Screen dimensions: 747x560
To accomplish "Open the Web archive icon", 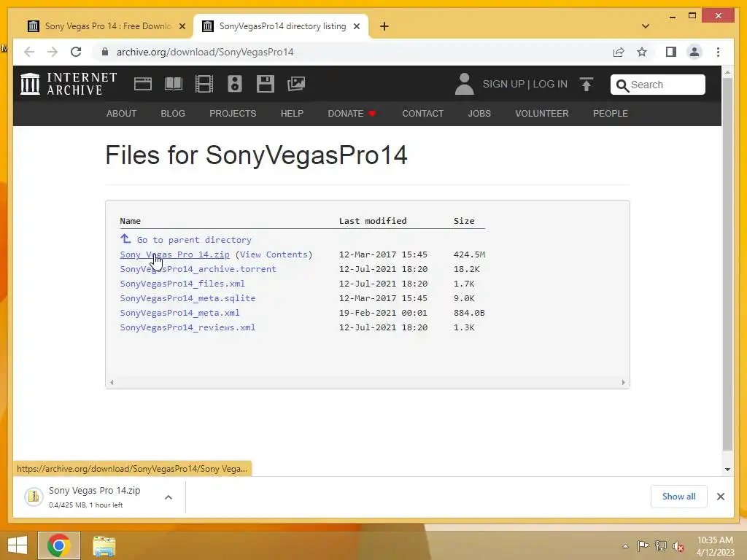I will point(142,84).
